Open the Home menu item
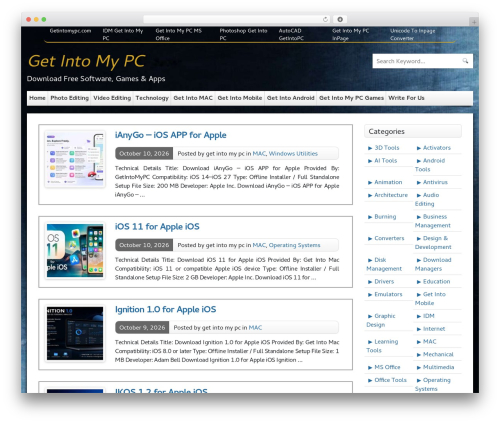The height and width of the screenshot is (423, 500). (x=37, y=98)
